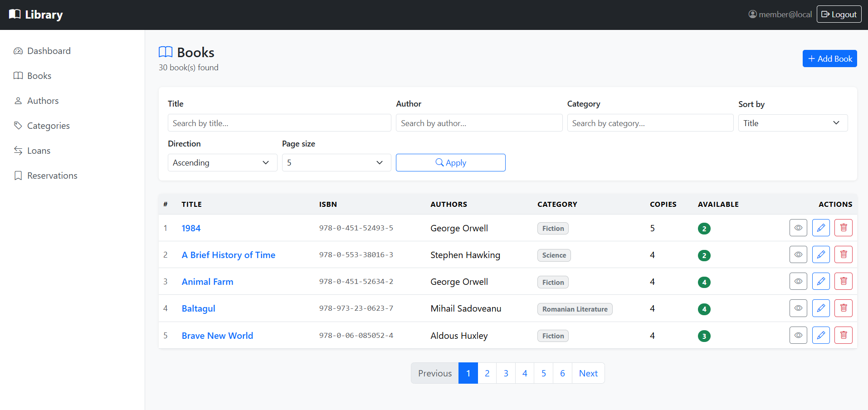Click the '30 book(s) found' text

click(x=188, y=67)
